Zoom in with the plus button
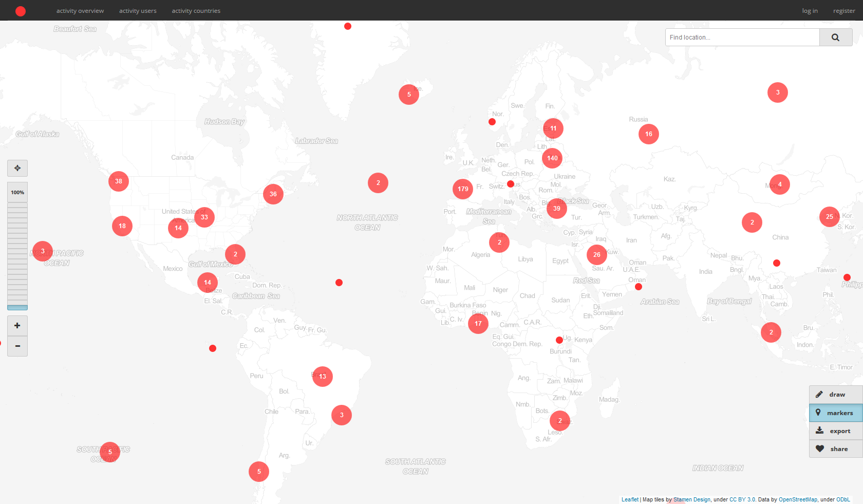This screenshot has height=504, width=863. click(x=17, y=325)
